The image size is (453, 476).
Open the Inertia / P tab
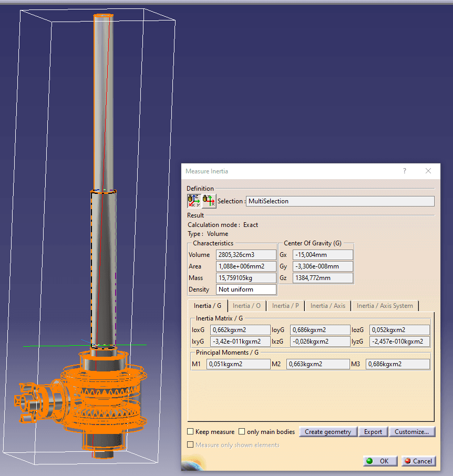(285, 306)
